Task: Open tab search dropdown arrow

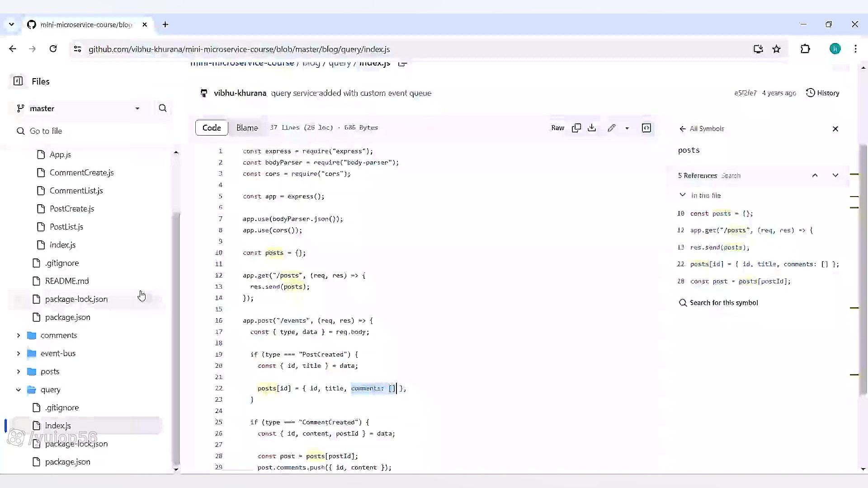Action: 11,24
